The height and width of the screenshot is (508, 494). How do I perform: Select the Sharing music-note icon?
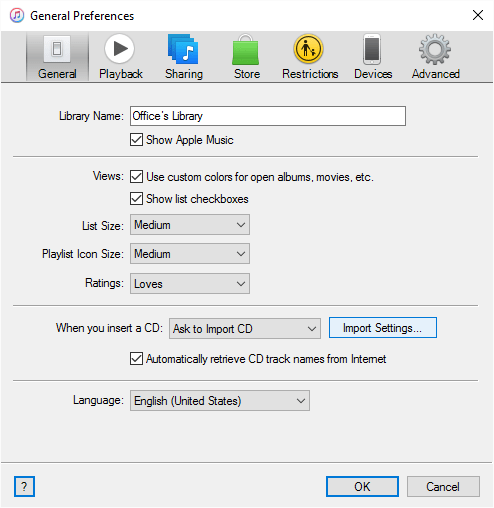183,49
